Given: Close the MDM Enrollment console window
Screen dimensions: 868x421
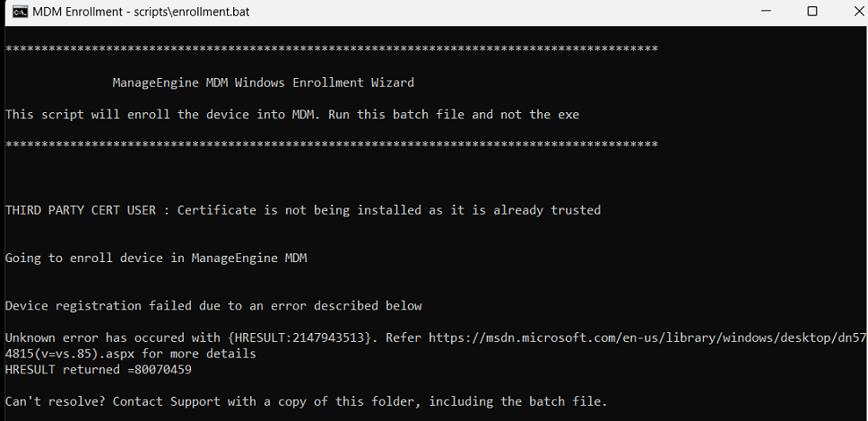Looking at the screenshot, I should (855, 12).
